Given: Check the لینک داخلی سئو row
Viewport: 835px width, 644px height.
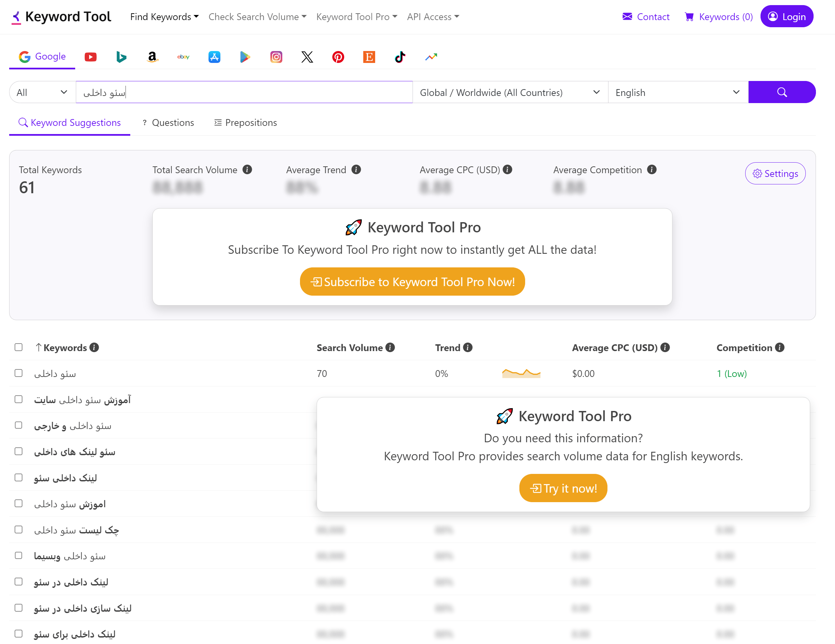Looking at the screenshot, I should pos(18,478).
